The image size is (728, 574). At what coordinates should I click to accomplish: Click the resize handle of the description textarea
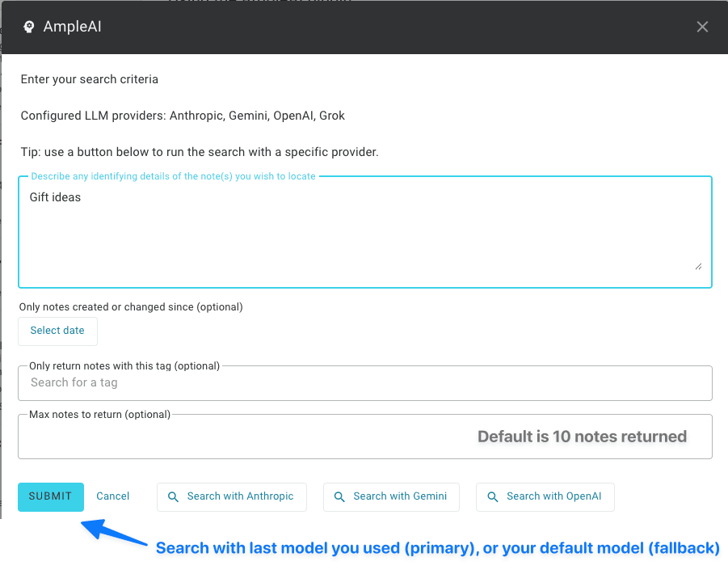[x=697, y=265]
